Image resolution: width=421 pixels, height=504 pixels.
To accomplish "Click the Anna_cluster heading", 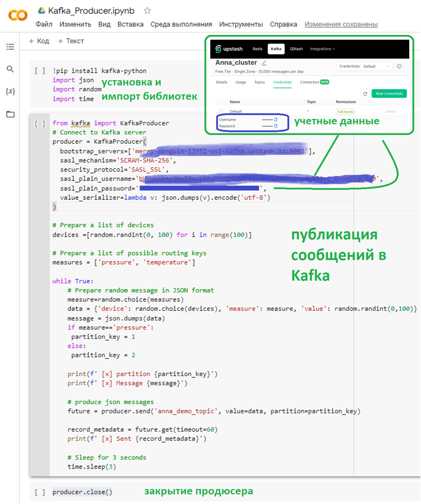I will [236, 63].
